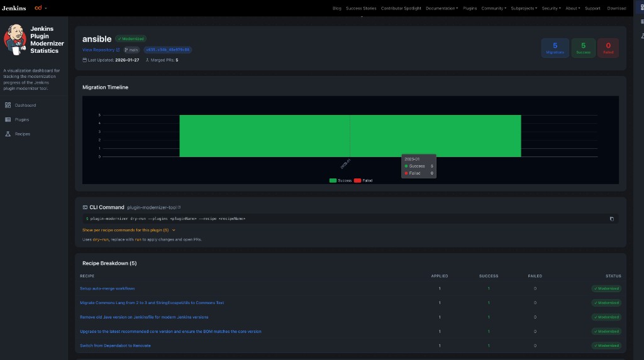Click the Jenkins butler mascot logo
Viewport: 644px width, 360px height.
pos(15,40)
